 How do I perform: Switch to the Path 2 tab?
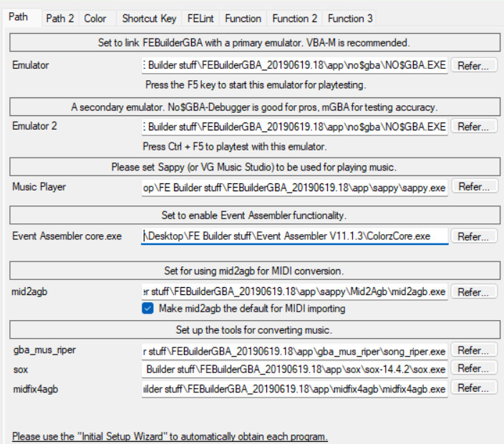point(59,19)
